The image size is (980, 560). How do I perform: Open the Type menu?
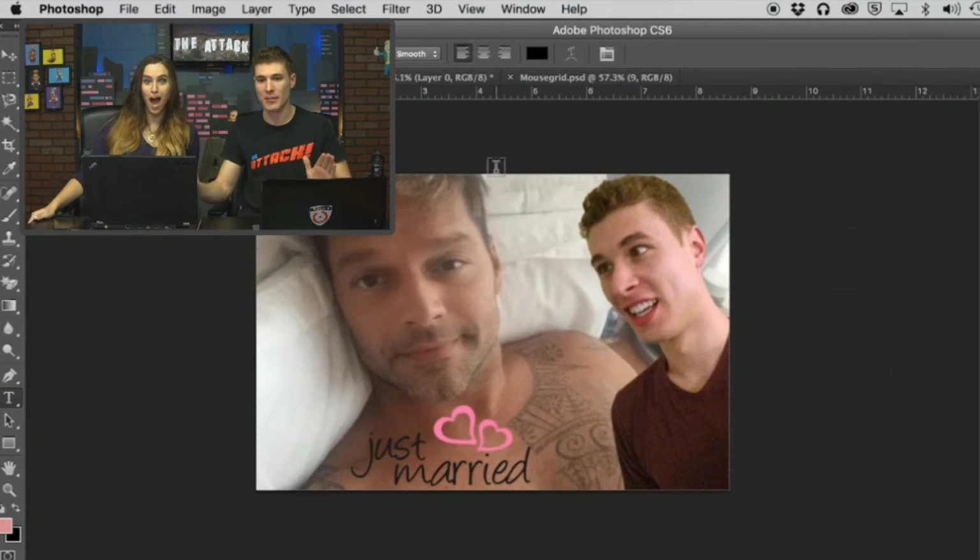coord(302,9)
